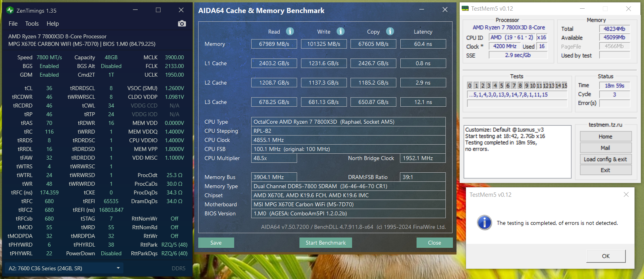Click the Memory Write value 101325 MB/s

(x=324, y=44)
